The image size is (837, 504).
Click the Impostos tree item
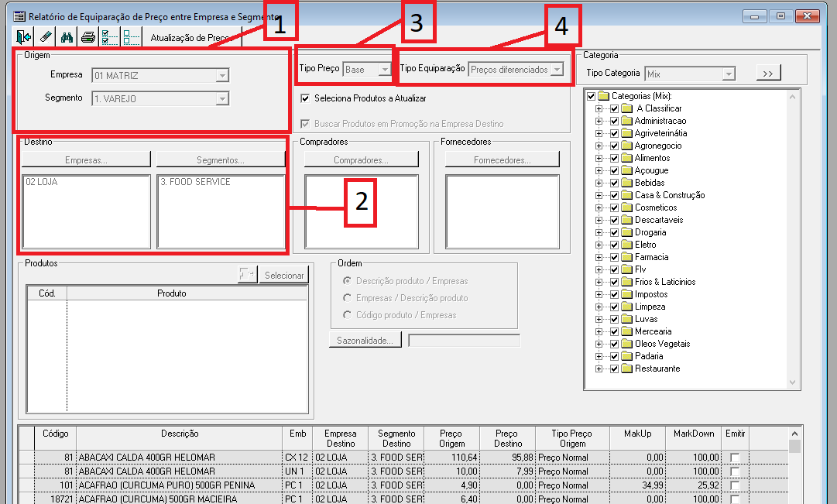click(650, 294)
